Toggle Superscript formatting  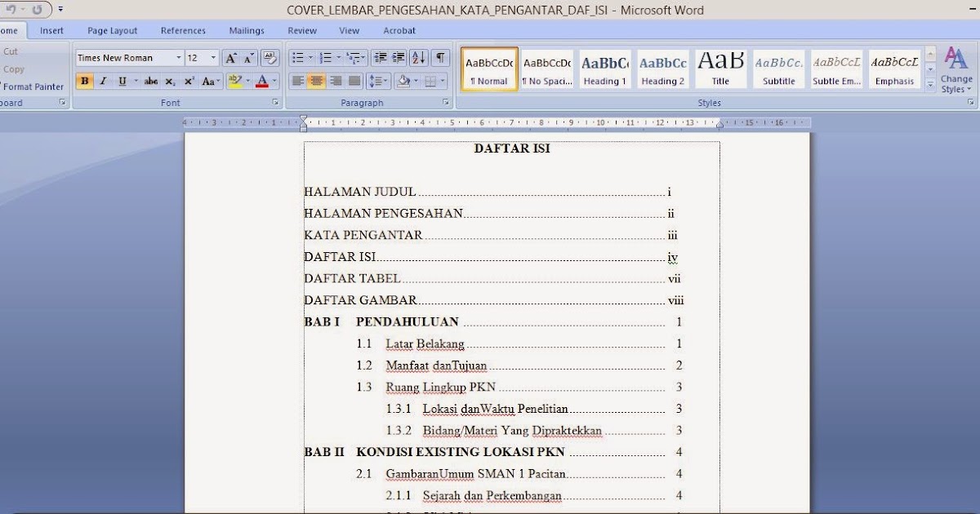tap(189, 82)
